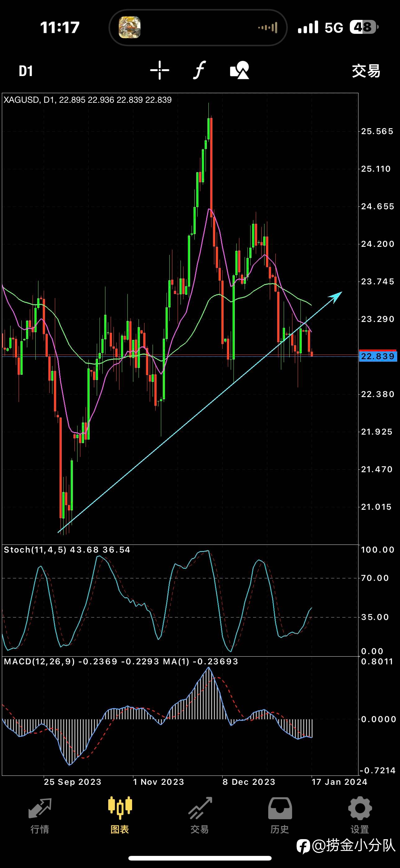Tap the 8 Dec 2023 date label

click(x=249, y=782)
